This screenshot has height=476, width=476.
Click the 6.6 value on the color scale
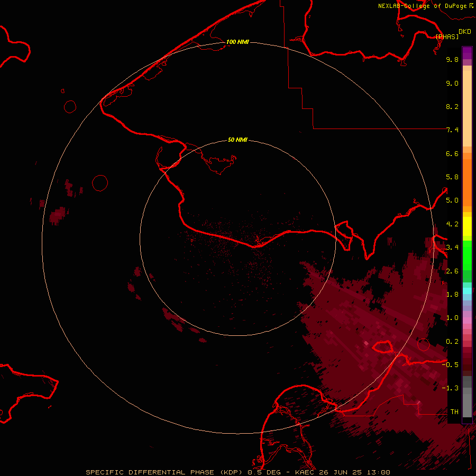pos(452,153)
